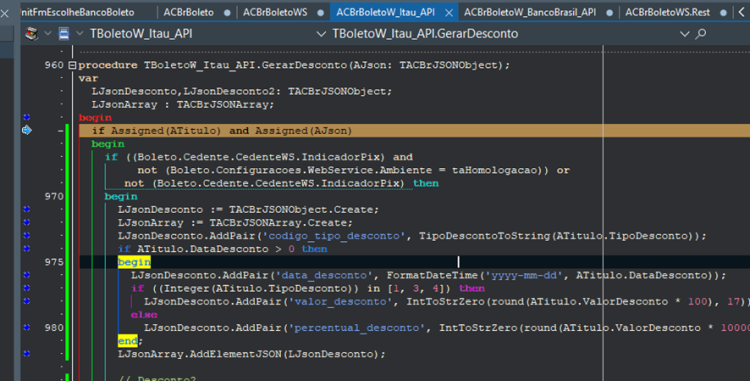
Task: Click 'TipoDescontoToString' function call
Action: 485,236
